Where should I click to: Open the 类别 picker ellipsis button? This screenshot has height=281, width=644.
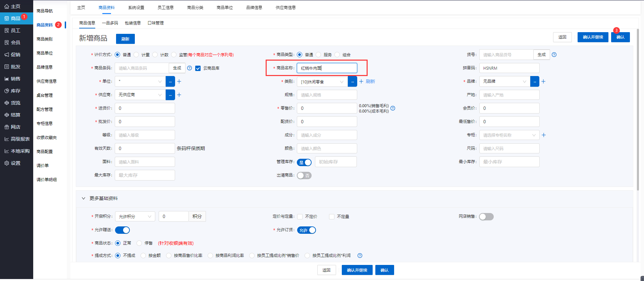pyautogui.click(x=353, y=81)
